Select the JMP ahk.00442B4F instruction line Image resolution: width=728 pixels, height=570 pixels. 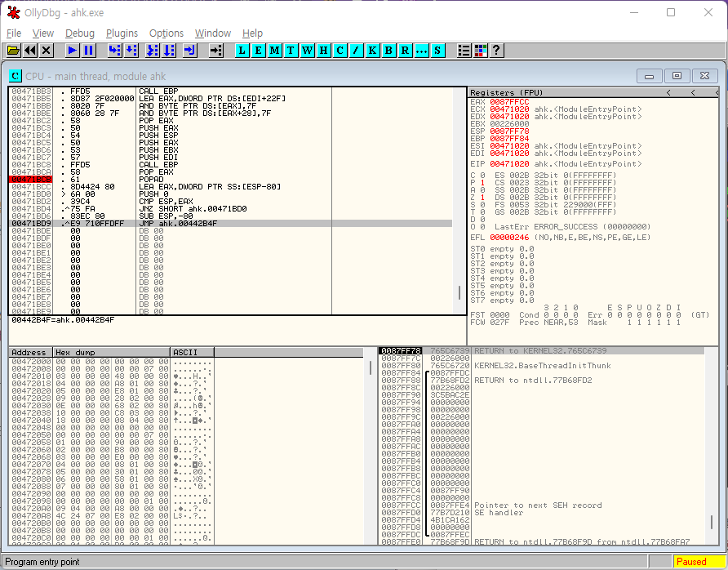click(230, 224)
